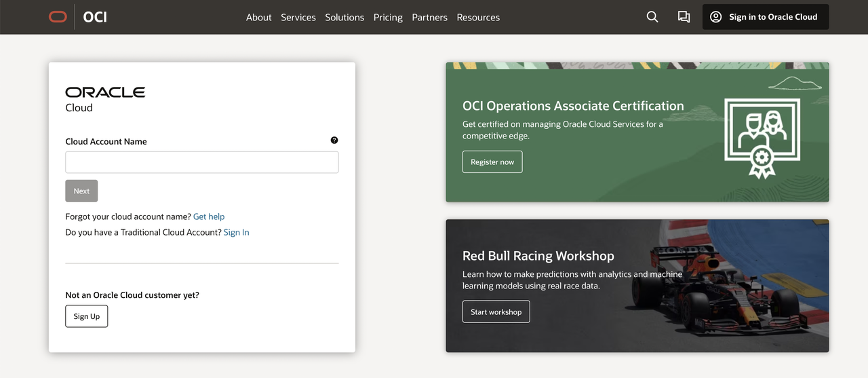This screenshot has height=378, width=868.
Task: Click the Traditional Cloud Account Sign In link
Action: [236, 232]
